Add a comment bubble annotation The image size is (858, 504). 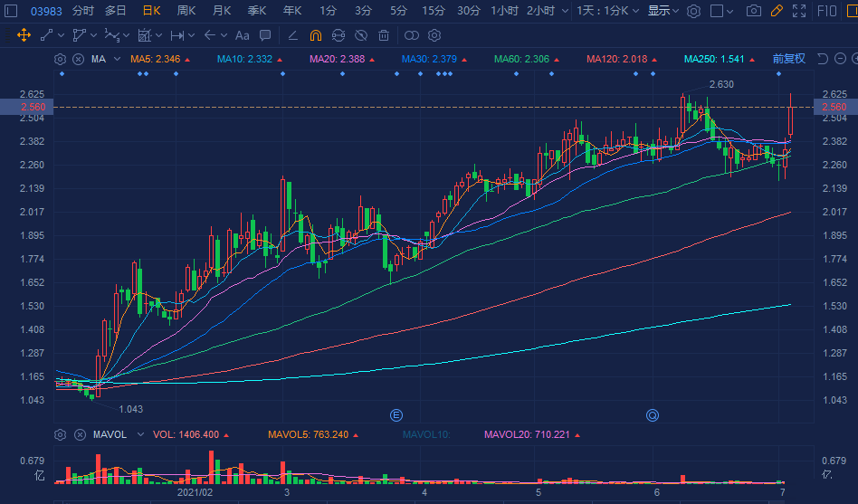pyautogui.click(x=264, y=35)
